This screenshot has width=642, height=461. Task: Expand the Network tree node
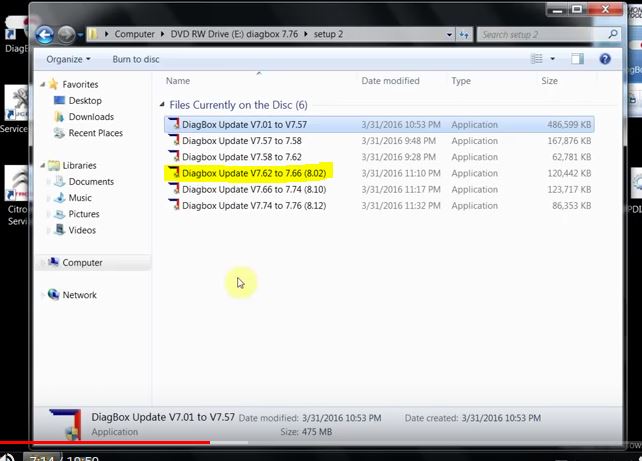tap(43, 295)
